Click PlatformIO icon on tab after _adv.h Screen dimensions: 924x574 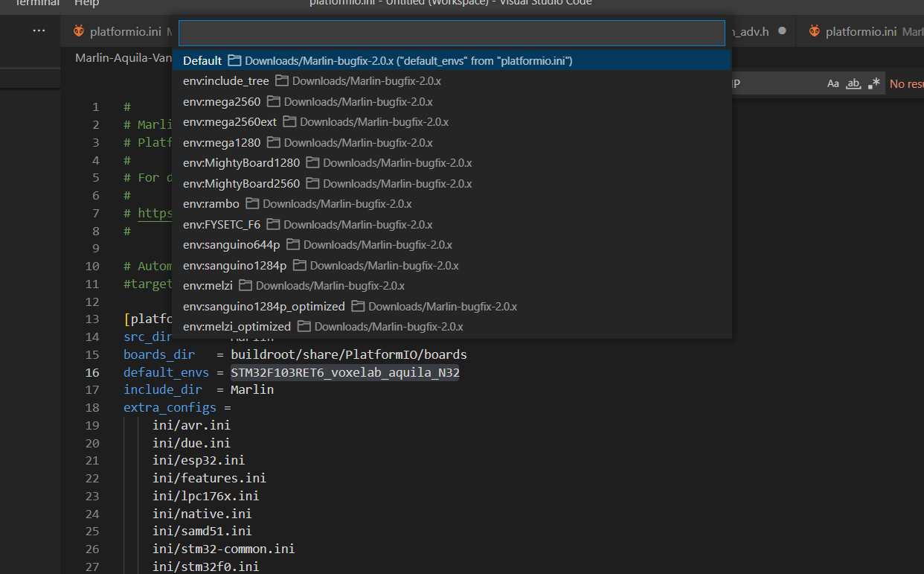815,31
